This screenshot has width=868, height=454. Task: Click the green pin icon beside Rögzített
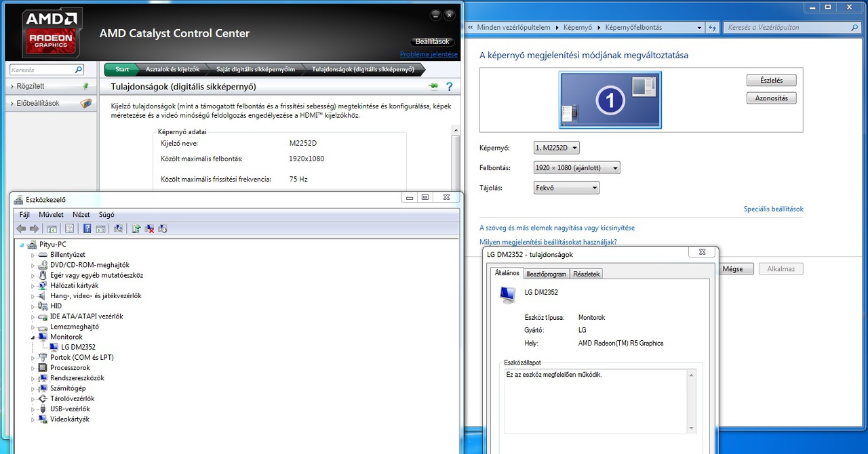(x=85, y=86)
